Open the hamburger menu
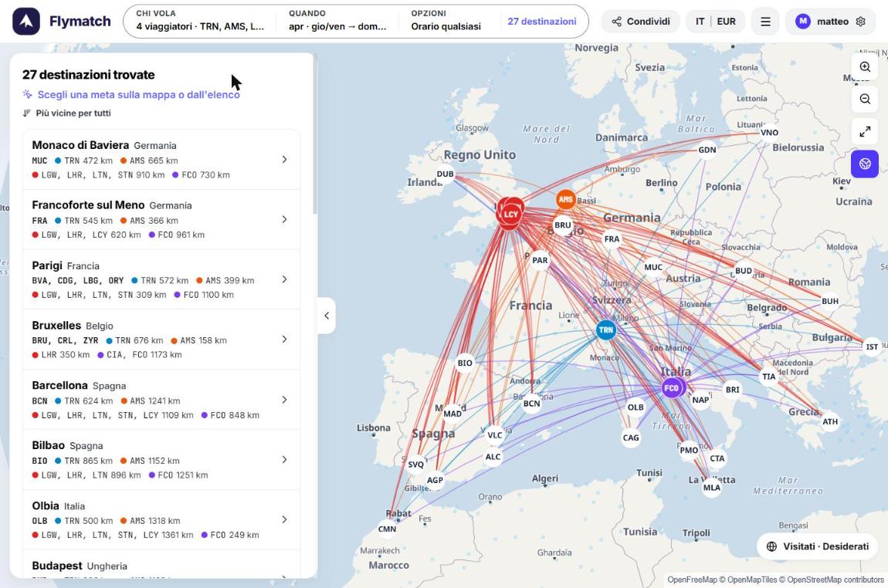888x588 pixels. click(x=765, y=22)
